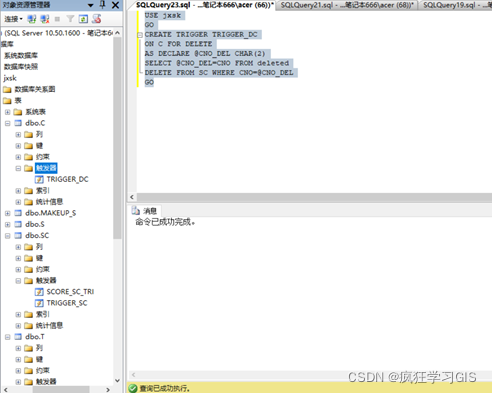The width and height of the screenshot is (492, 393).
Task: Switch to the SQLQuery21.sql tab
Action: tap(347, 5)
